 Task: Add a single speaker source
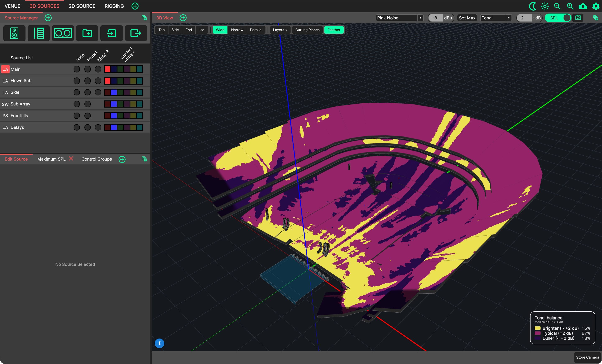click(14, 33)
